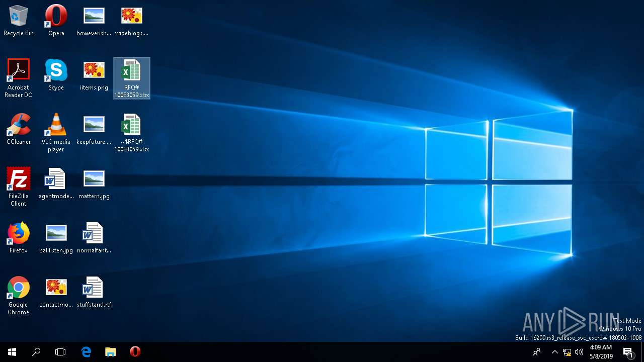Select the mattern.jpg image file
This screenshot has height=362, width=644.
pos(94,184)
